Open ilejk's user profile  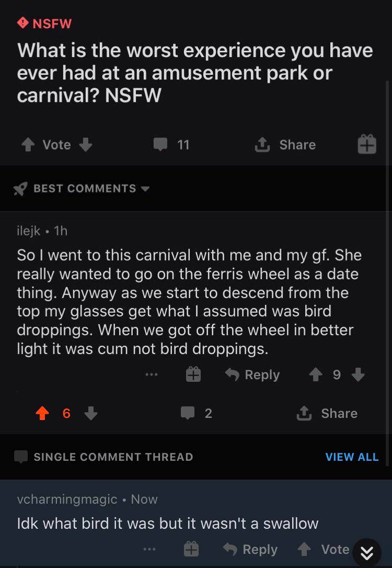click(29, 231)
